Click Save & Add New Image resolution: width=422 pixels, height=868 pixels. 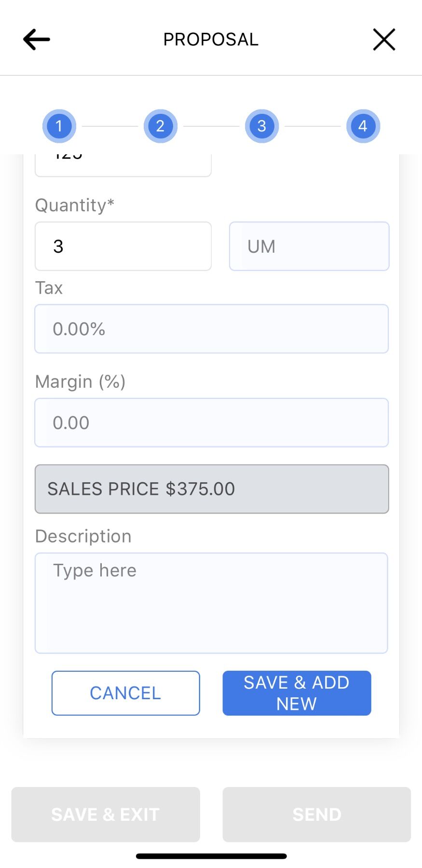point(297,693)
